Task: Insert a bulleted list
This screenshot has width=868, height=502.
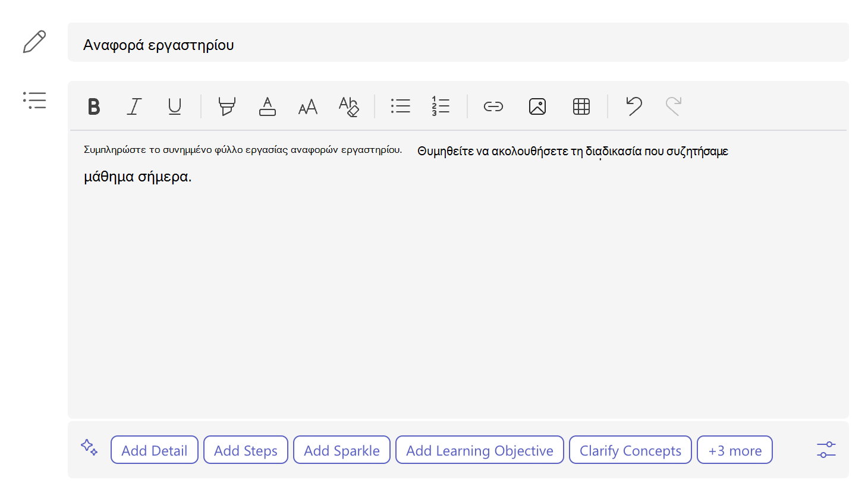Action: [401, 106]
